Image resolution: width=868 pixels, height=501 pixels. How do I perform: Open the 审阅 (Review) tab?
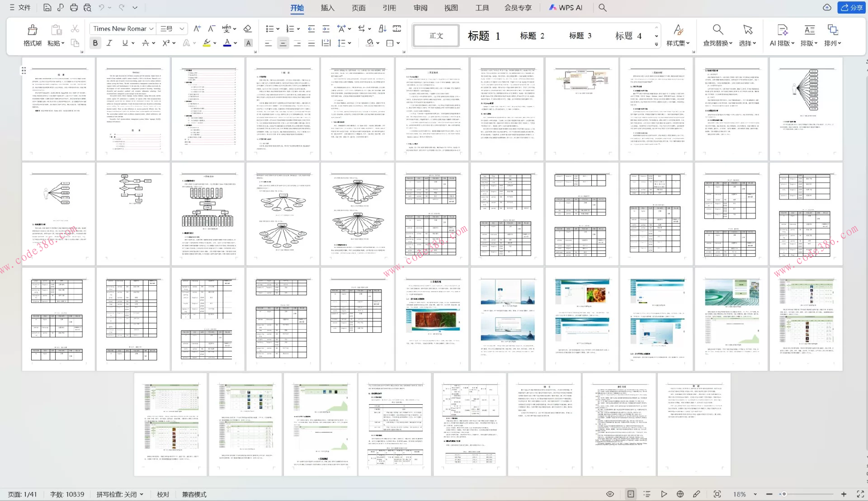pyautogui.click(x=420, y=8)
